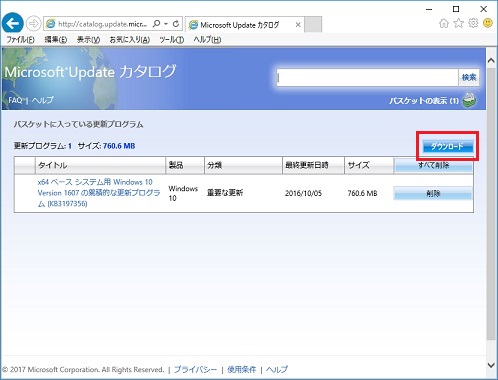Open the address bar dropdown arrow
This screenshot has width=498, height=380.
point(166,24)
